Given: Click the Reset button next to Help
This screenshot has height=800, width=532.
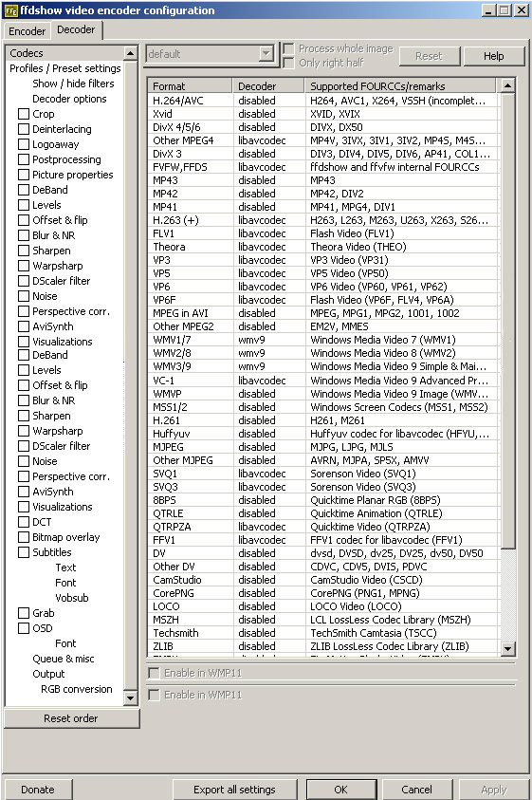Looking at the screenshot, I should click(x=429, y=56).
